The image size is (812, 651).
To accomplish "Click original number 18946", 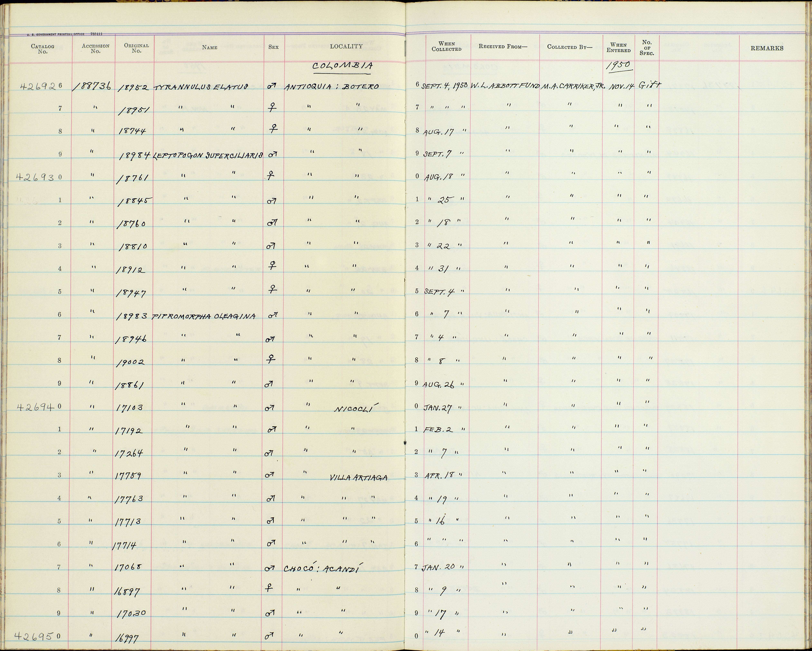I will (x=131, y=339).
